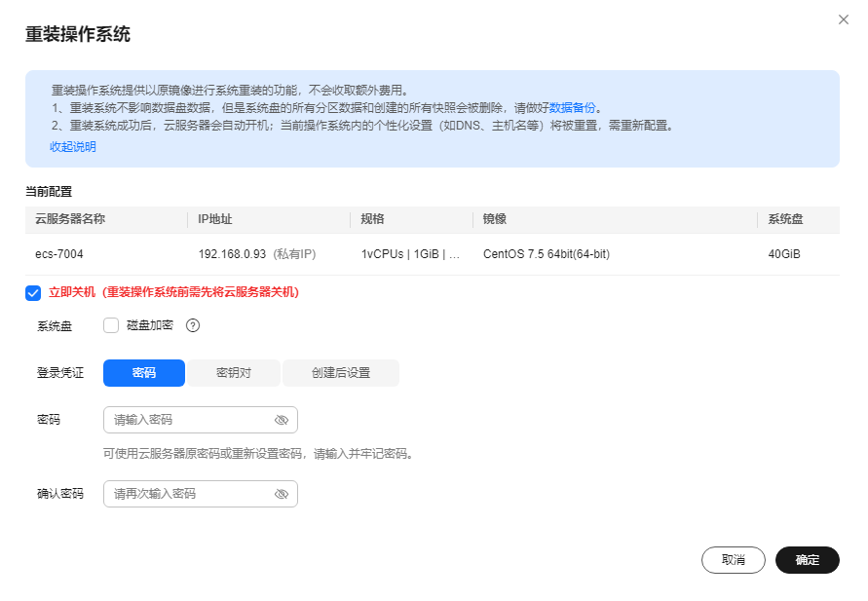The image size is (868, 601).
Task: Click the 云服务器名称 column header
Action: 70,219
